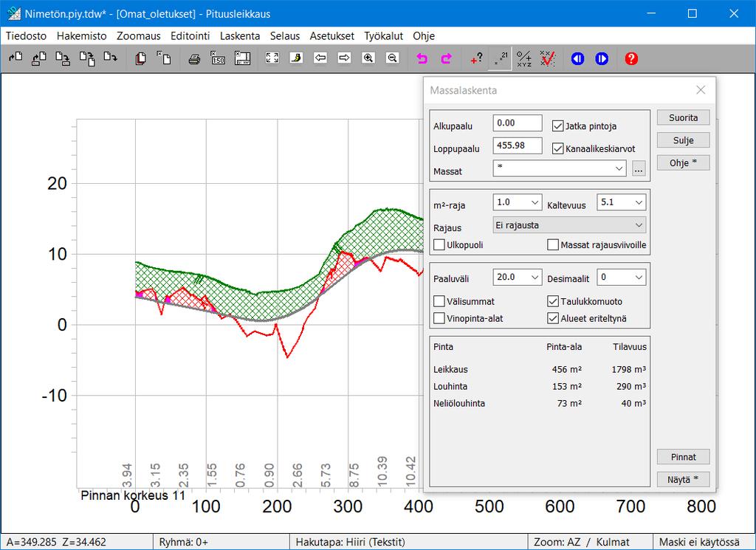756x550 pixels.
Task: Click the magenta undo arrow
Action: 422,58
